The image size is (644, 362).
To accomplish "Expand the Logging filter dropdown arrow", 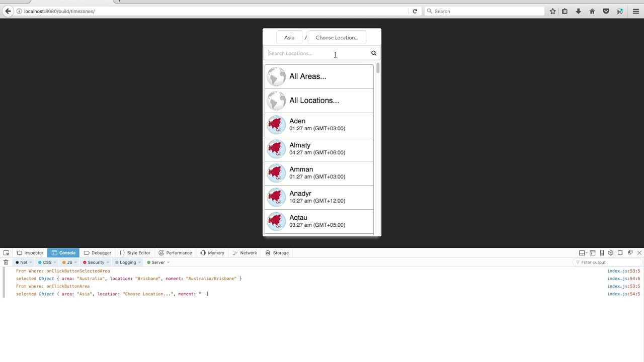I will coord(139,262).
